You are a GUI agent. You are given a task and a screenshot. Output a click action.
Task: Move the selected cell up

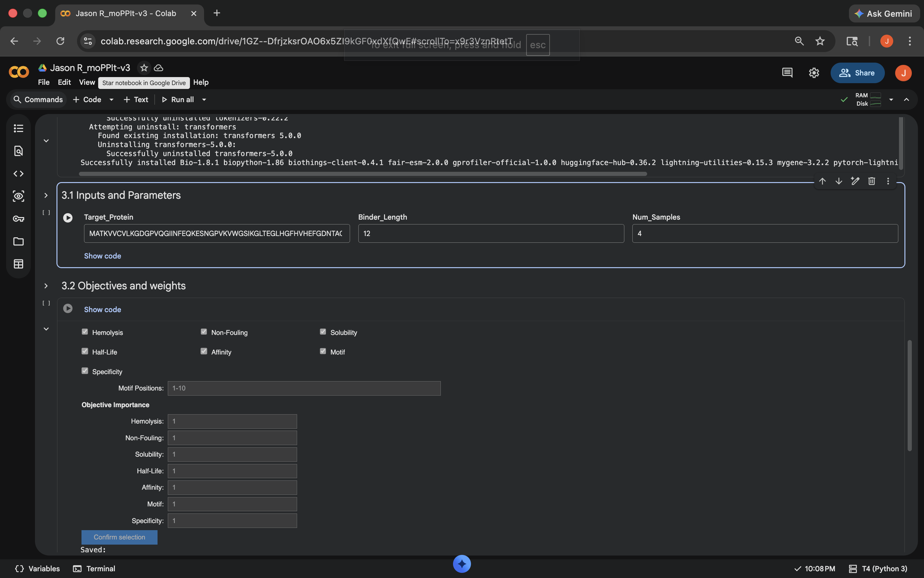pos(822,181)
